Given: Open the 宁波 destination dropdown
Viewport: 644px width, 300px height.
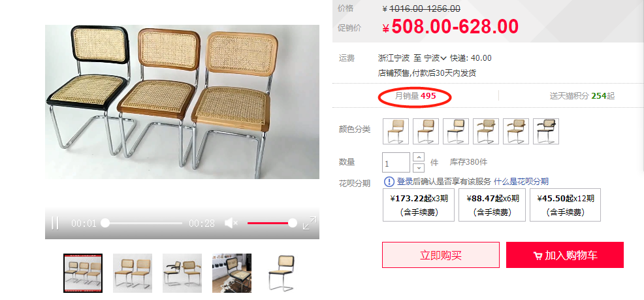Looking at the screenshot, I should click(x=435, y=58).
